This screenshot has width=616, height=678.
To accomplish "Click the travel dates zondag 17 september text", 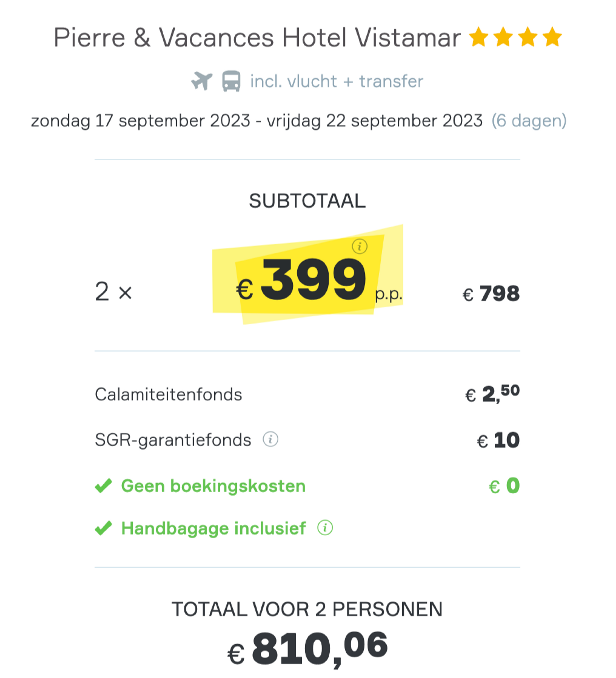I will (257, 121).
